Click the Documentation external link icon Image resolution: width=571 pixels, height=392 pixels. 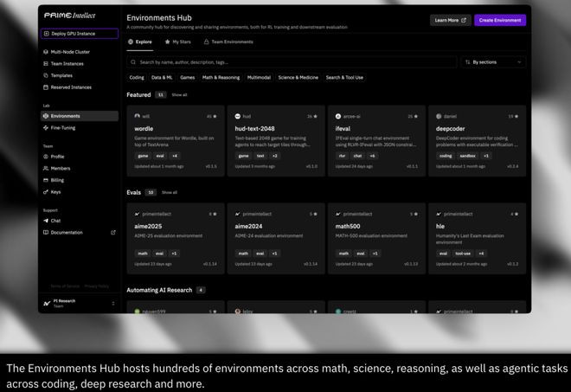pyautogui.click(x=112, y=232)
